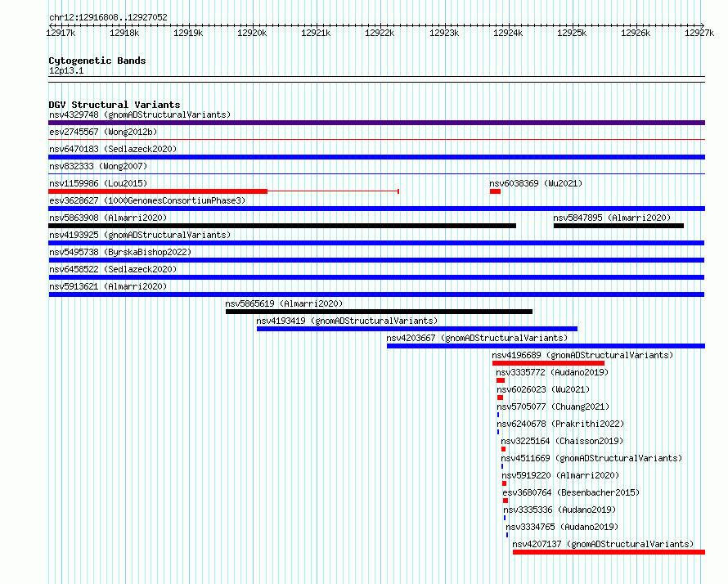Select the red marker under nsv3335772
This screenshot has height=584, width=728.
[x=501, y=380]
